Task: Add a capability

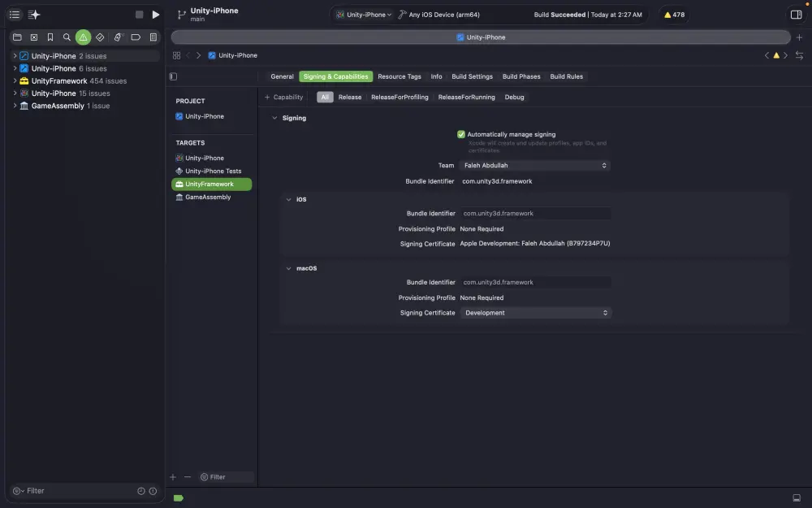Action: 283,98
